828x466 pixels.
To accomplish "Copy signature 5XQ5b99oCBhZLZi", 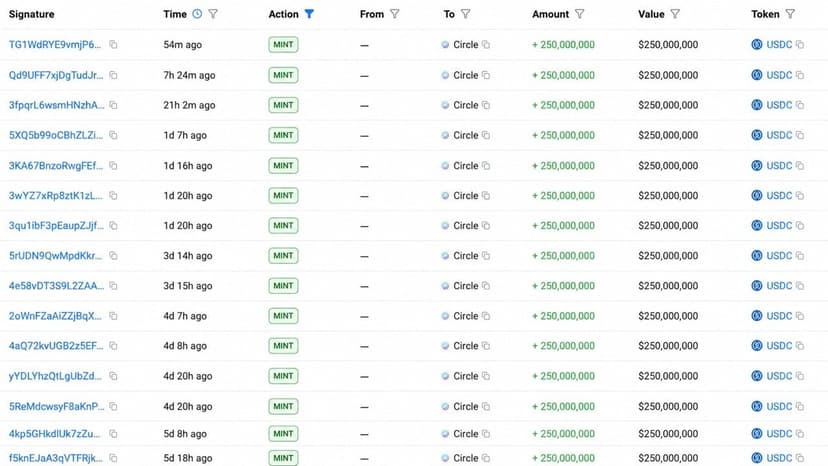I will pyautogui.click(x=113, y=135).
